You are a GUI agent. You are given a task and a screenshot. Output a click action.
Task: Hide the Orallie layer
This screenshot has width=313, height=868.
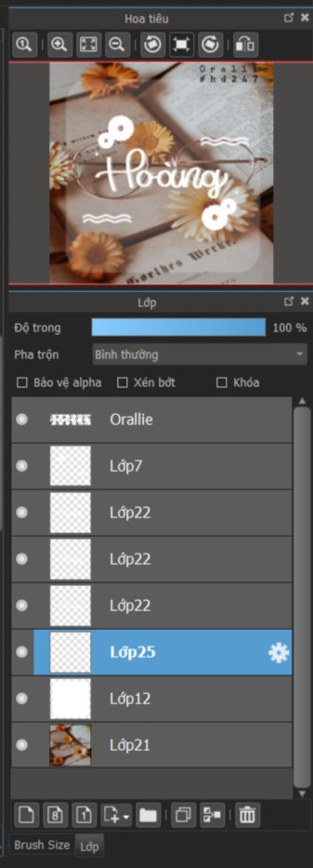[22, 419]
